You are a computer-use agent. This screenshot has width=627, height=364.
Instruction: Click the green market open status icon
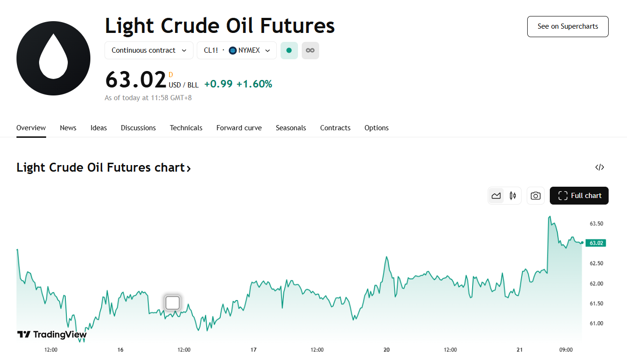point(289,50)
